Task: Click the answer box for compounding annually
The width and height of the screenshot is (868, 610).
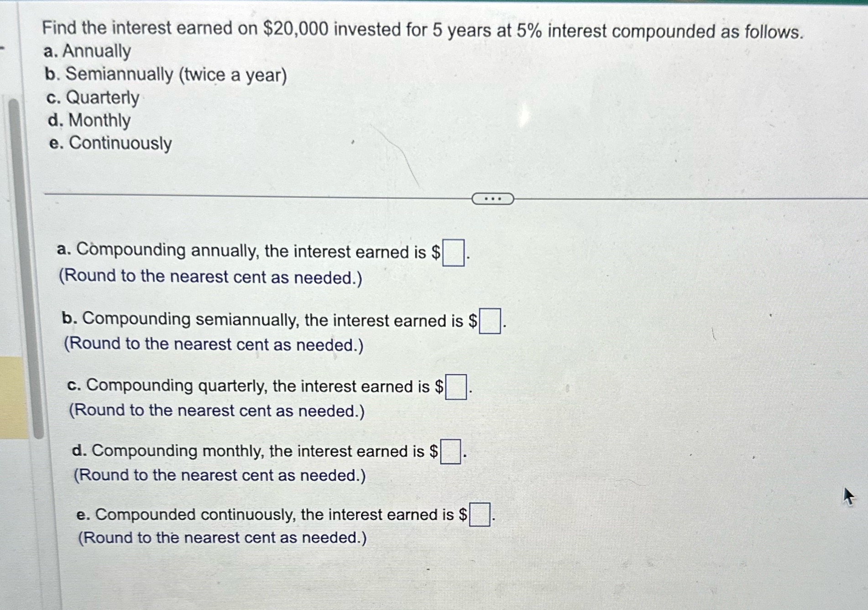Action: point(455,251)
